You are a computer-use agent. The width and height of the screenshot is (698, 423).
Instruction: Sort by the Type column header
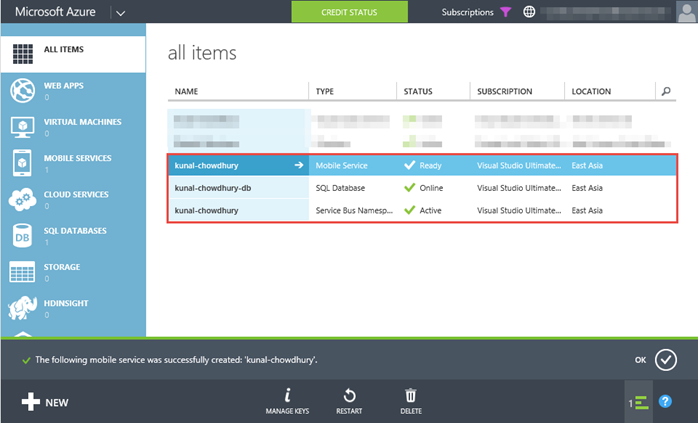[325, 91]
